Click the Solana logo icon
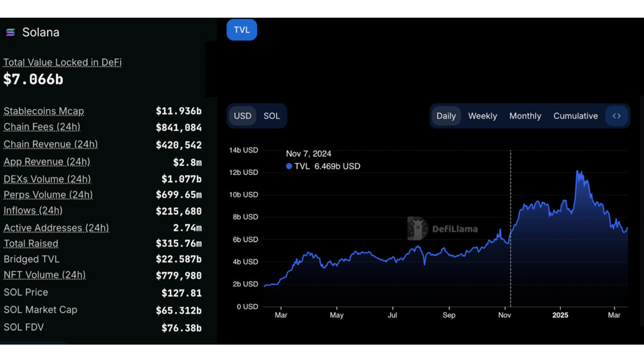Screen dimensions: 644x363 [x=10, y=32]
